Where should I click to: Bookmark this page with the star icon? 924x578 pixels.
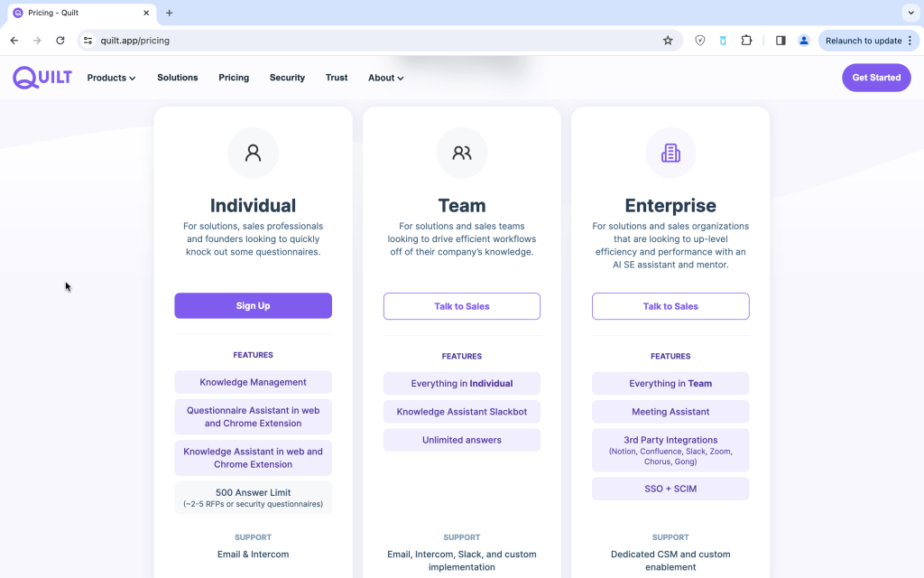point(668,41)
